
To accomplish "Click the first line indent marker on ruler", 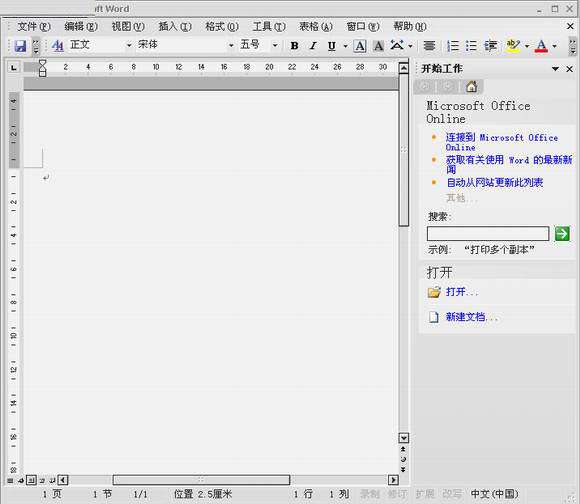I will (43, 63).
